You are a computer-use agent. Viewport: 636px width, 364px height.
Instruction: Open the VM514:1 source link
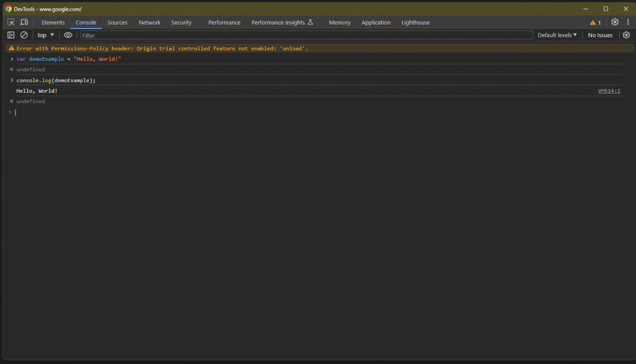tap(609, 91)
